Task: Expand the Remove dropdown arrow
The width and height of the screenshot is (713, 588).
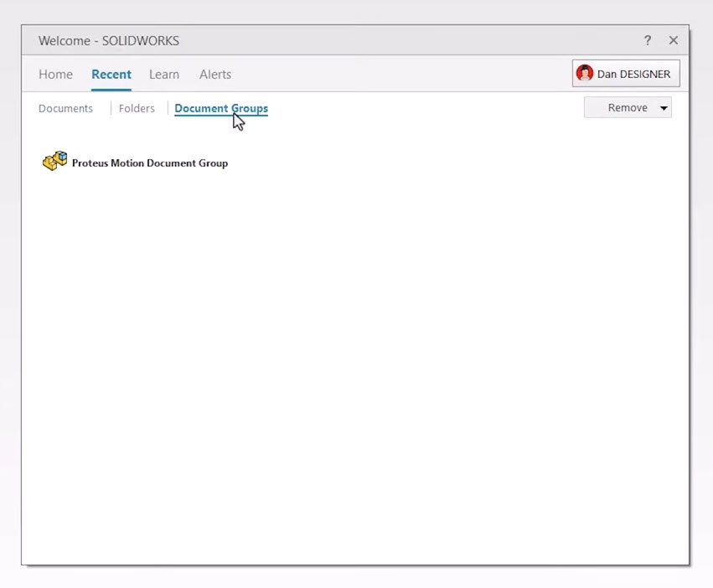Action: tap(664, 108)
